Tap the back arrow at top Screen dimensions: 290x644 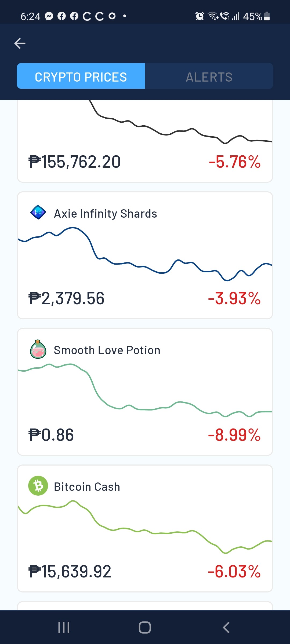pyautogui.click(x=20, y=43)
